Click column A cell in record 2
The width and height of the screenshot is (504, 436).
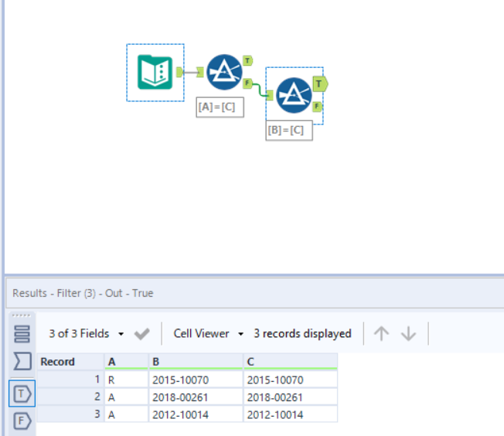click(x=126, y=397)
